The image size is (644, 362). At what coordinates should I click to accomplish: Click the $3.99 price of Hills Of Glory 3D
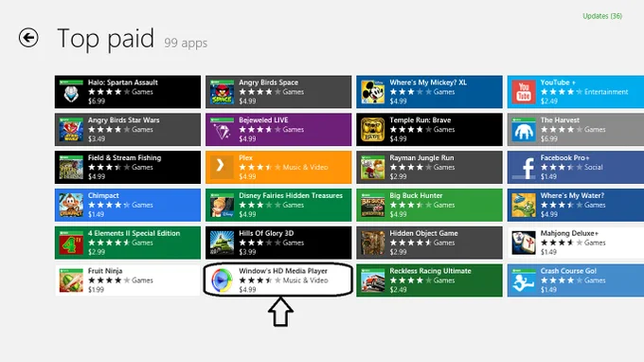(x=247, y=252)
